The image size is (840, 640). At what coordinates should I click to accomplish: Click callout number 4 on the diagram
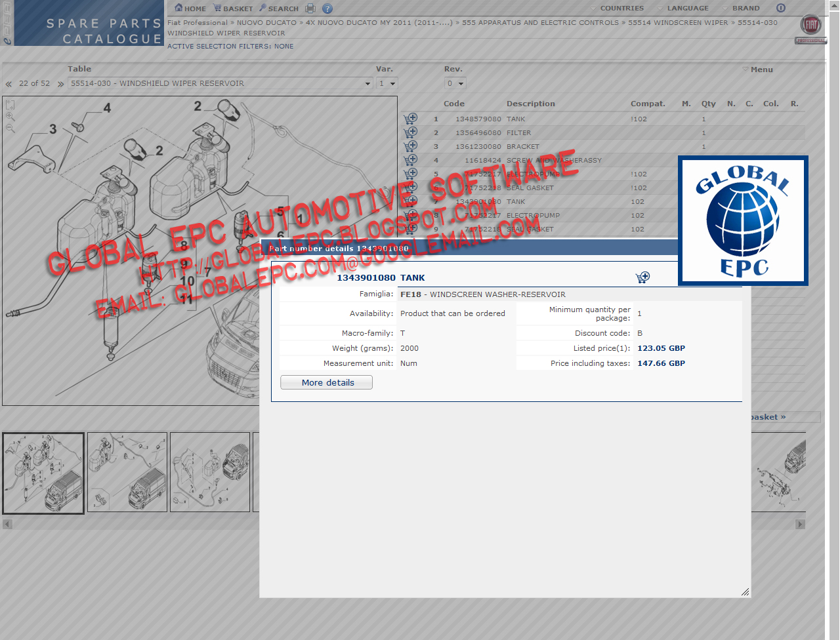107,108
